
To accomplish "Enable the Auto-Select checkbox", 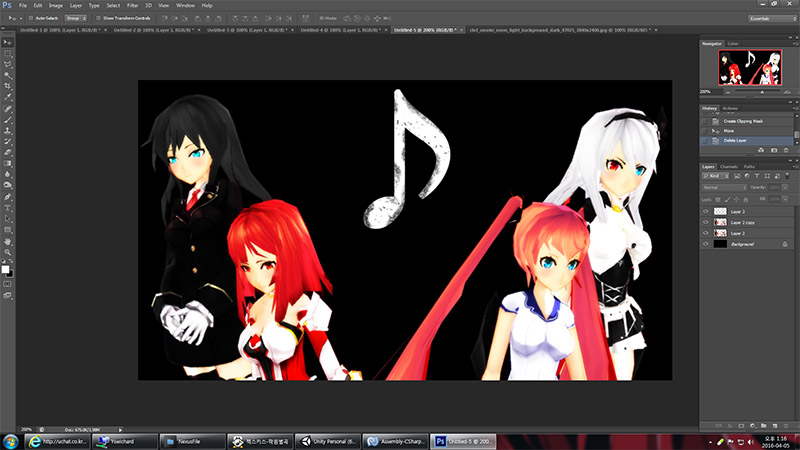I will pos(31,18).
